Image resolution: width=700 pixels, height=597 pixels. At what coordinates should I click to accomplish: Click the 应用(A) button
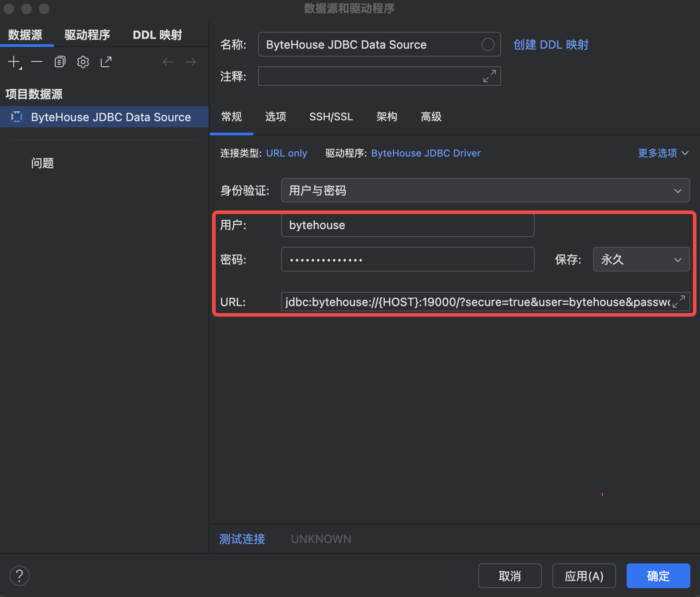pos(584,576)
